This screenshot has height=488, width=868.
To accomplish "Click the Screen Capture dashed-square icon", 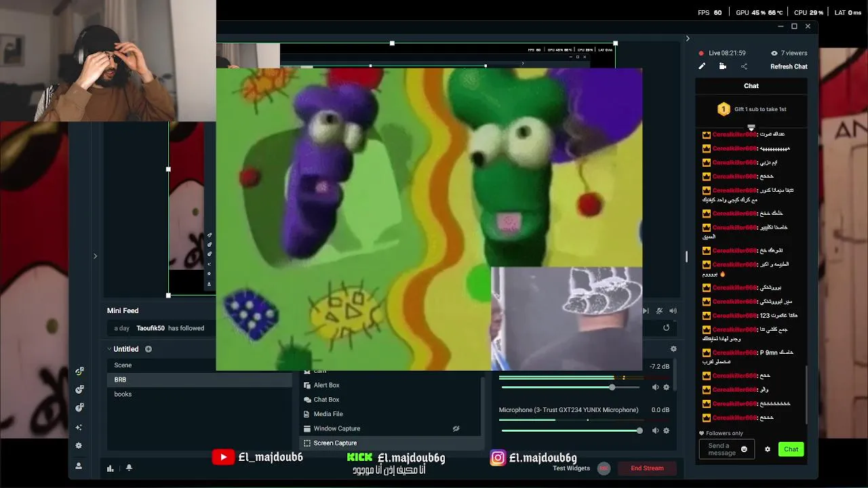I will pos(307,443).
